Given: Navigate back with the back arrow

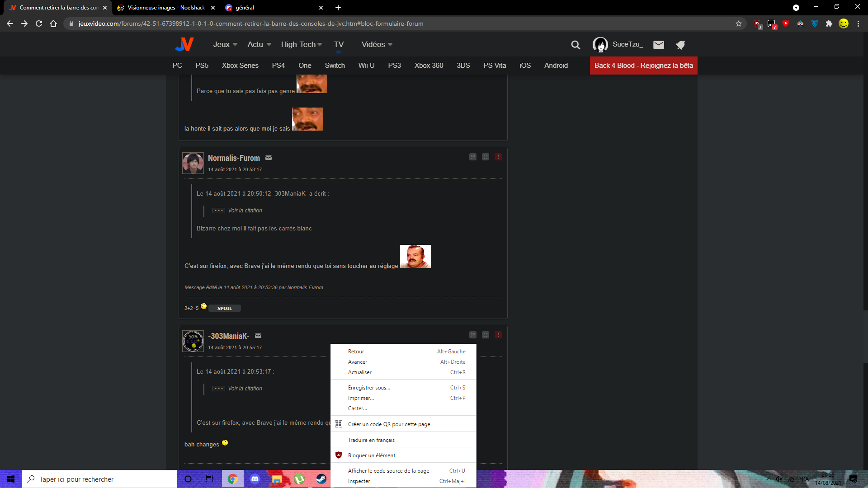Looking at the screenshot, I should (10, 23).
